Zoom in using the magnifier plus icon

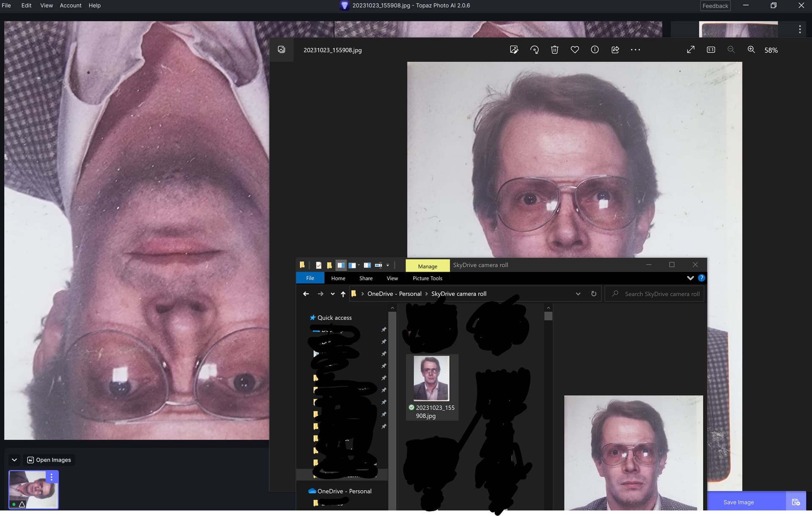click(751, 50)
